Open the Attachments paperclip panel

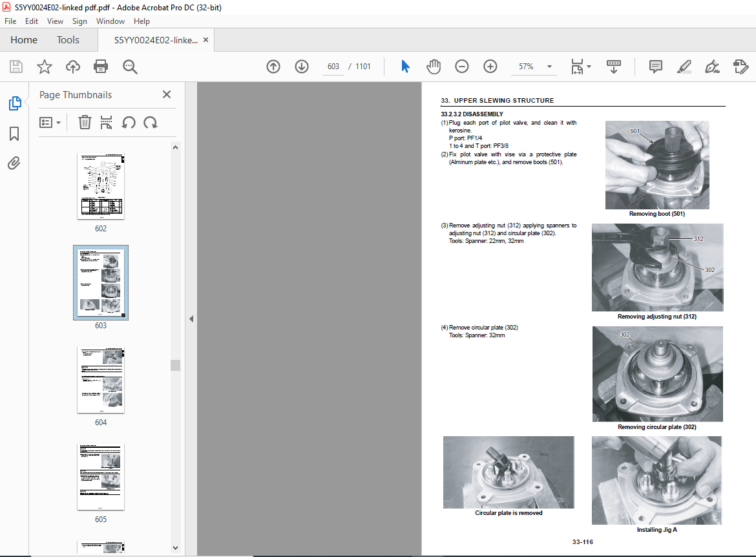[14, 163]
